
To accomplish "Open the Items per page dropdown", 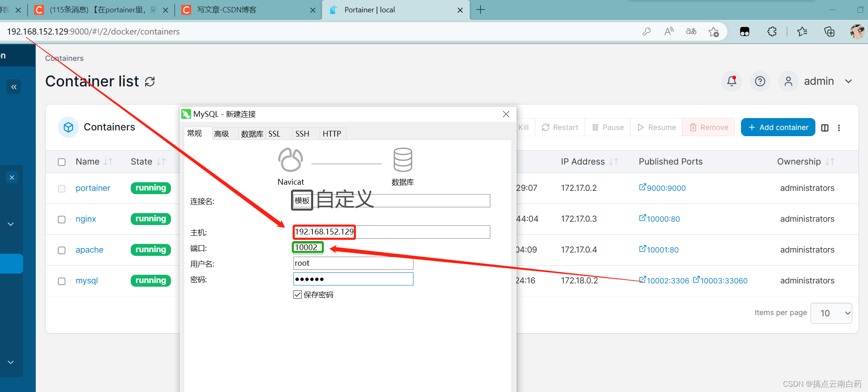I will 831,313.
